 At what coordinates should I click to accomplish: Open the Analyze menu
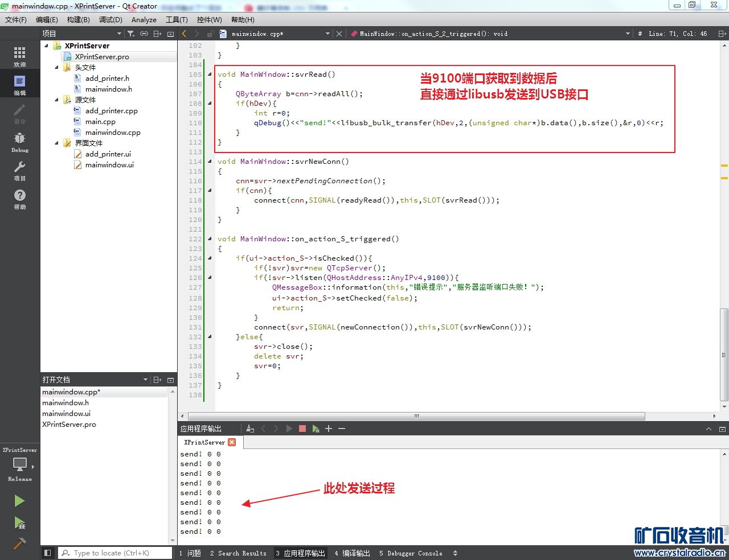coord(144,19)
